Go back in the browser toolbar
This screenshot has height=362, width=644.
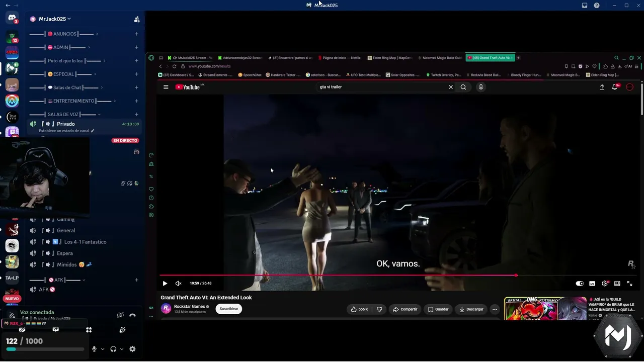(160, 66)
